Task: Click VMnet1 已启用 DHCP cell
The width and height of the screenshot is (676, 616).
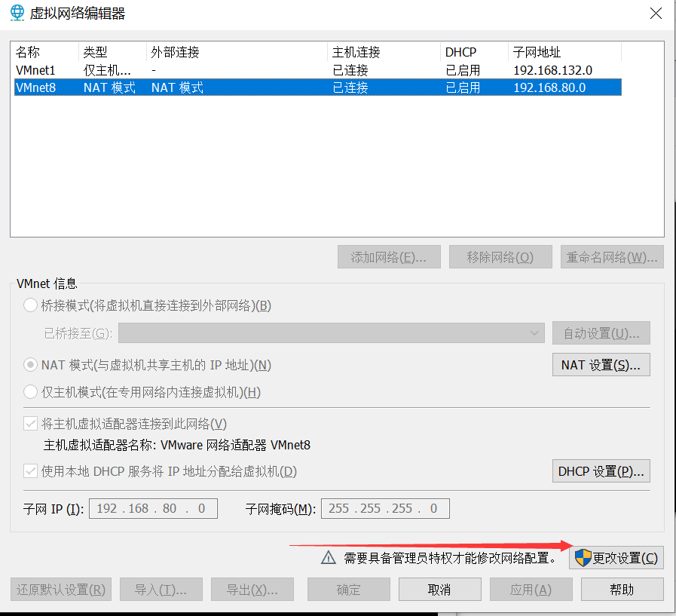Action: (x=463, y=70)
